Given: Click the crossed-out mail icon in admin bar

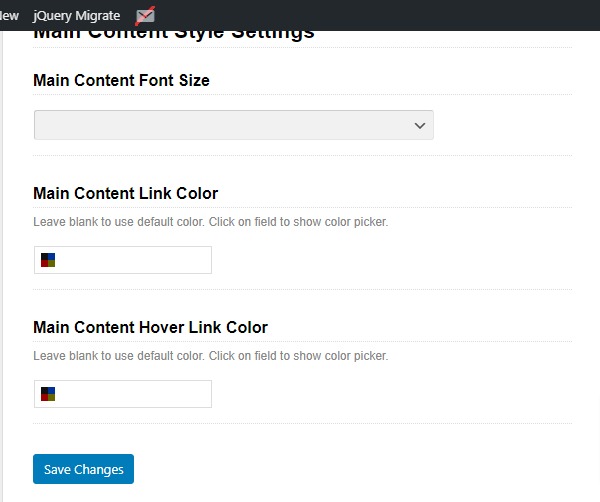Looking at the screenshot, I should pyautogui.click(x=145, y=16).
